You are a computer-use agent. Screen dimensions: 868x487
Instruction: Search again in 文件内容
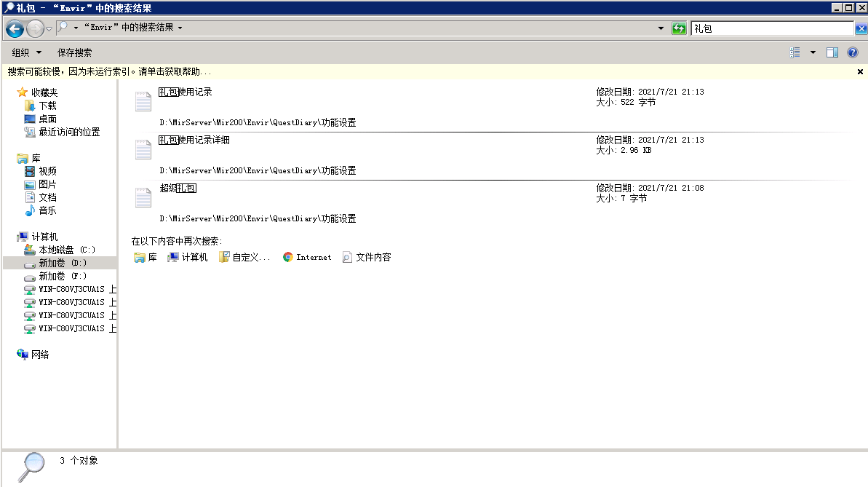(x=367, y=257)
